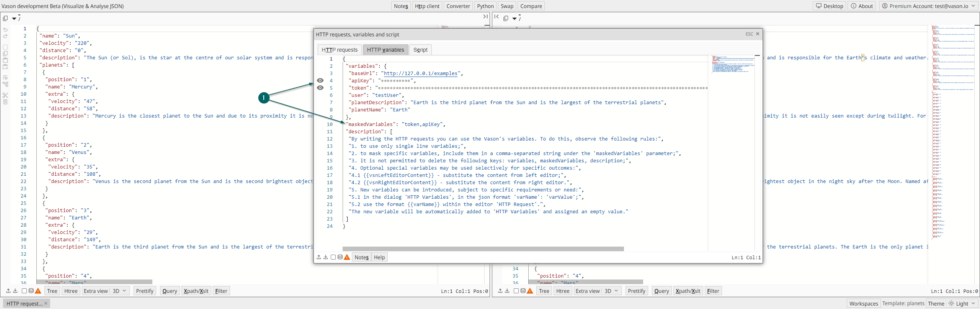
Task: Tick checkbox in right editor footer
Action: [516, 291]
